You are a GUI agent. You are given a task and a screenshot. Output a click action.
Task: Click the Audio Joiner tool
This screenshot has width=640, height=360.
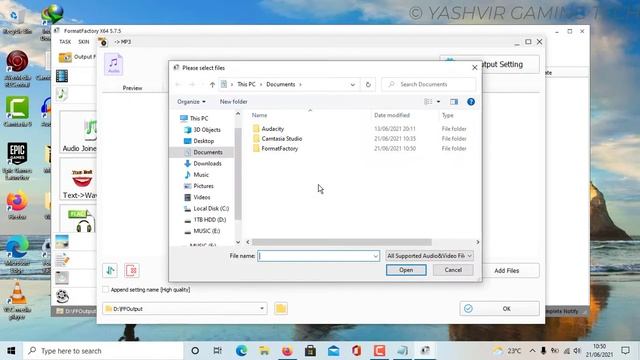pyautogui.click(x=79, y=132)
